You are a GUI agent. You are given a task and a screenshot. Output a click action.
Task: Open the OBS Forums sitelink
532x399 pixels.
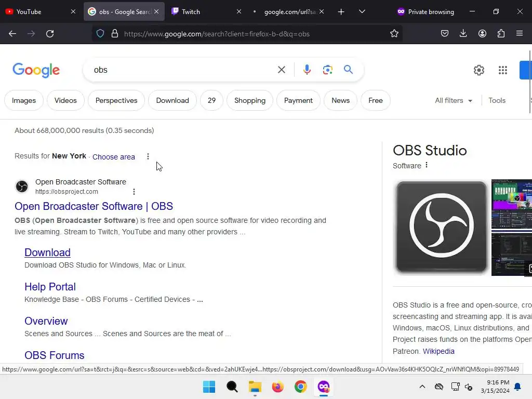tap(54, 355)
